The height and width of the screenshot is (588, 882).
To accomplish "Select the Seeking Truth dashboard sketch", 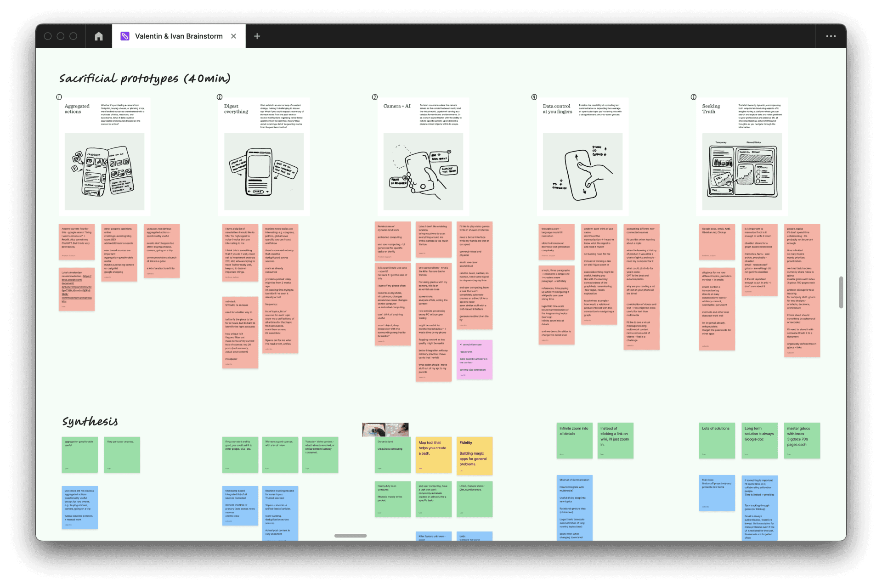I will 742,171.
